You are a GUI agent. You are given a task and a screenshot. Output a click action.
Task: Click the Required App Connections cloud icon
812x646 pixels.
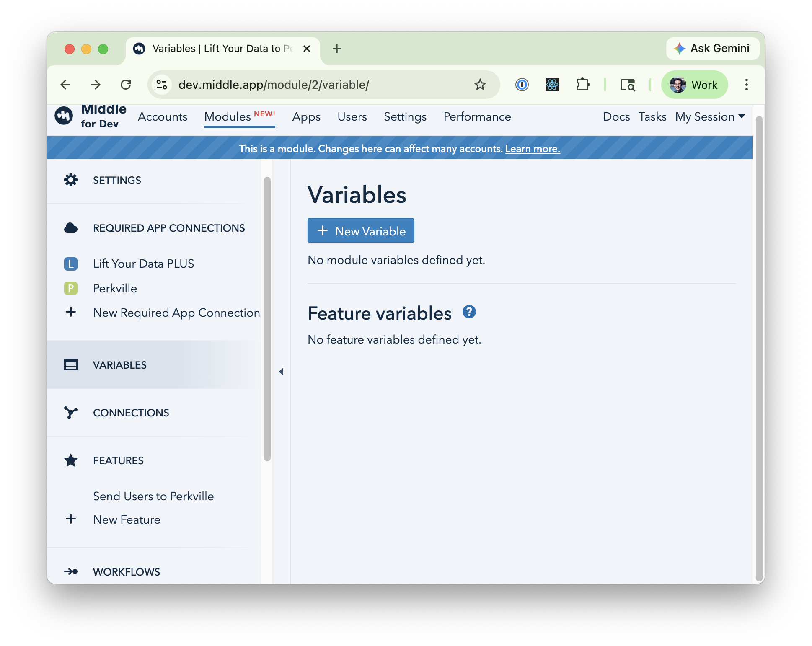click(x=71, y=228)
